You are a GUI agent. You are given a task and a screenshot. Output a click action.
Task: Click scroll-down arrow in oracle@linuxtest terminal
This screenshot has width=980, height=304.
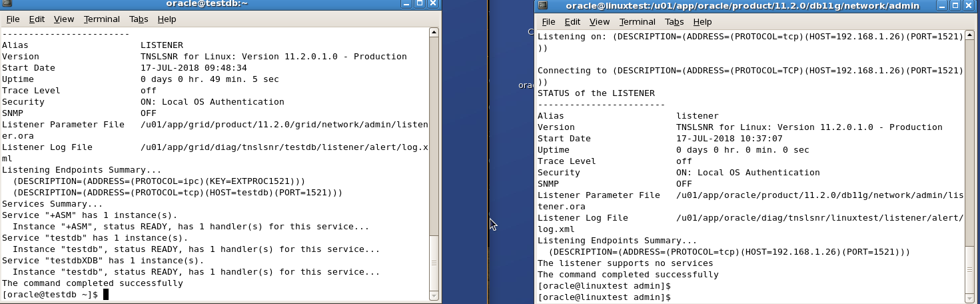(x=970, y=297)
